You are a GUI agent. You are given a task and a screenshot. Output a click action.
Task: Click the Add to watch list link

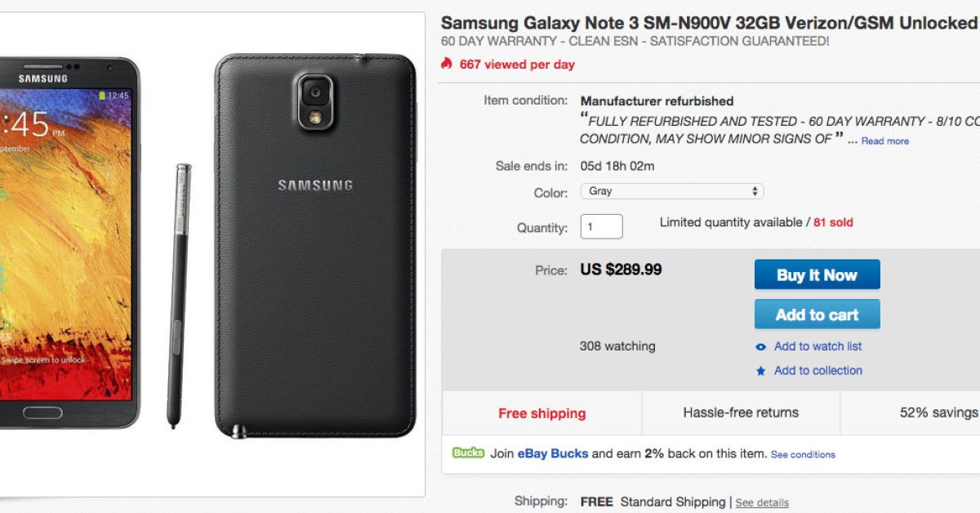point(817,346)
